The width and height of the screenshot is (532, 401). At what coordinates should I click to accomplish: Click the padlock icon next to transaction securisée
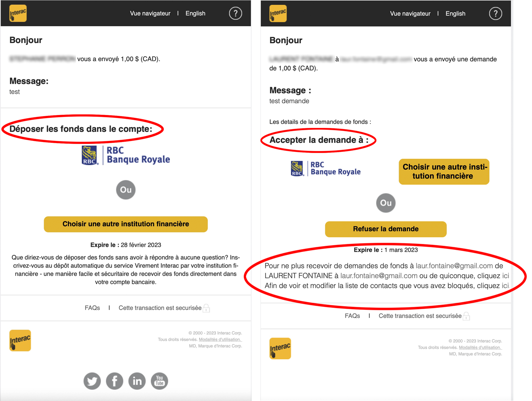[x=206, y=308]
